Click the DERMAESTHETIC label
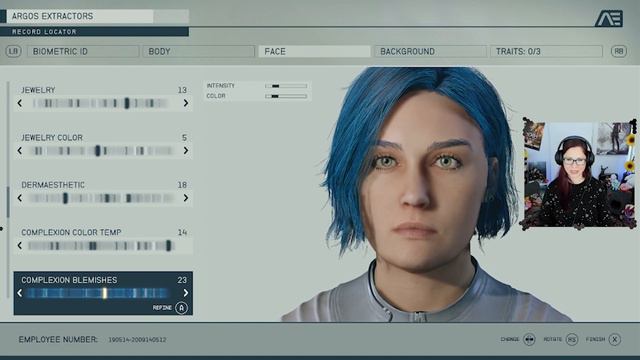 (53, 185)
